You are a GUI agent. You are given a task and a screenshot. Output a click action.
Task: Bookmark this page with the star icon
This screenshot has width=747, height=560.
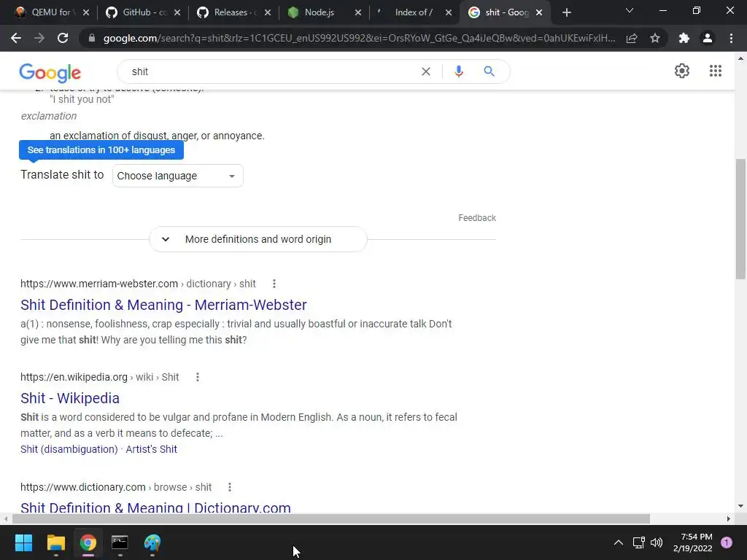pos(655,38)
